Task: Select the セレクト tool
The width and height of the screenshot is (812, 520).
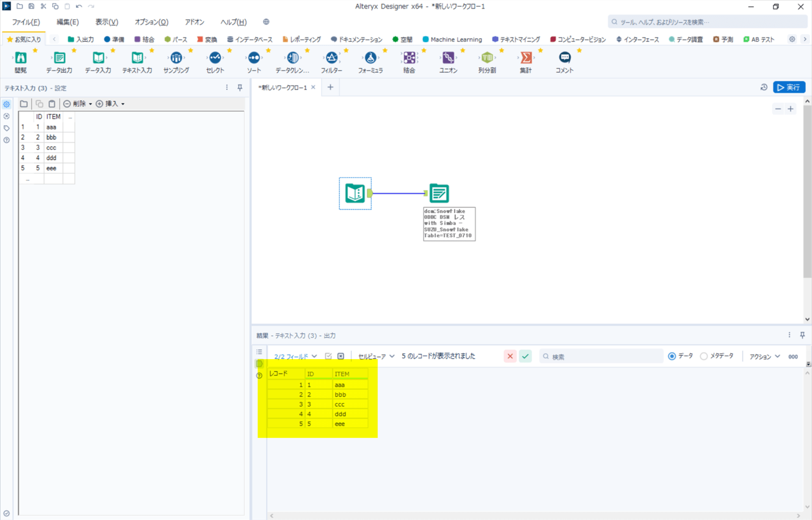Action: [x=215, y=58]
